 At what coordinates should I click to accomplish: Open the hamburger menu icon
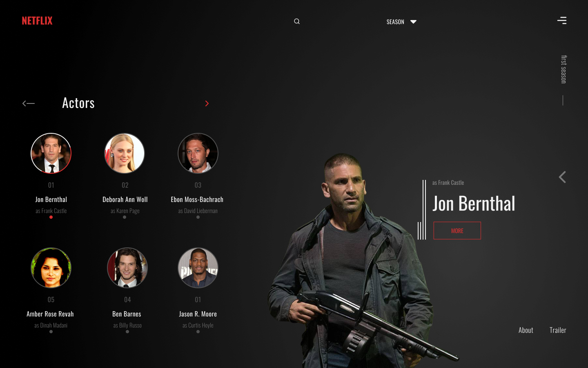tap(562, 20)
